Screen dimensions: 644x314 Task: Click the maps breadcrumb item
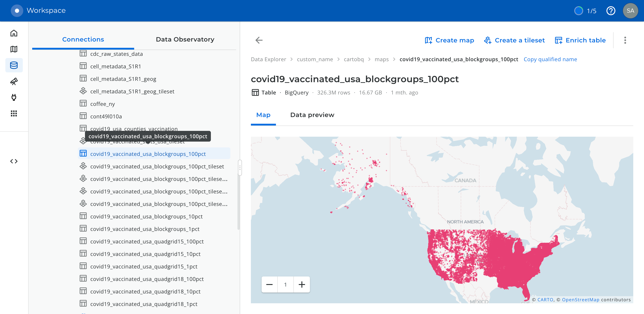381,59
